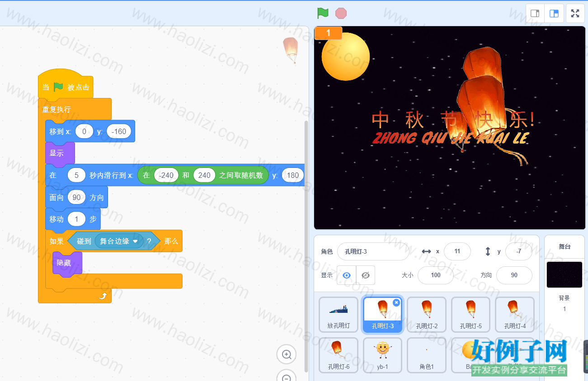588x381 pixels.
Task: Click the workspace vertical scrollbar
Action: 306,246
